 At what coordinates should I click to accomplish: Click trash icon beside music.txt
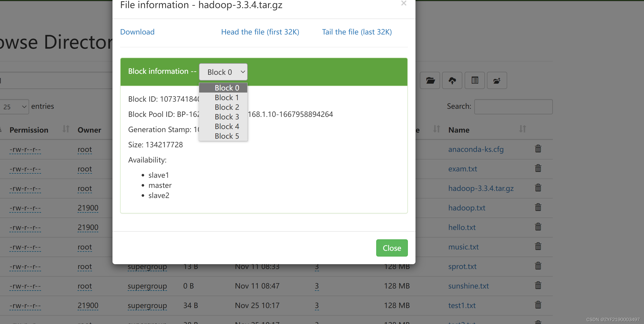(538, 246)
